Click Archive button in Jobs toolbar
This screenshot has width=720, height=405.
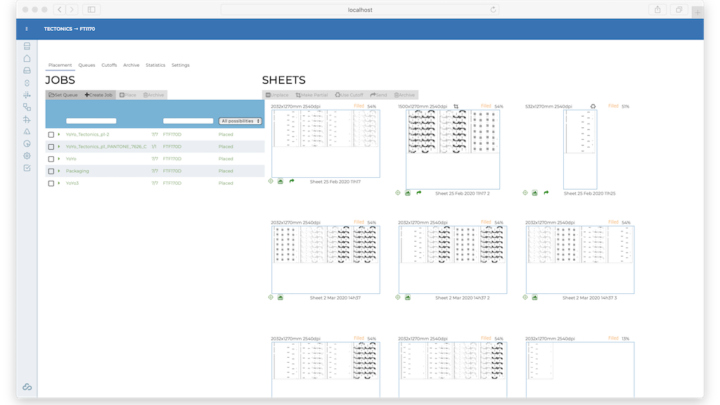(x=154, y=95)
